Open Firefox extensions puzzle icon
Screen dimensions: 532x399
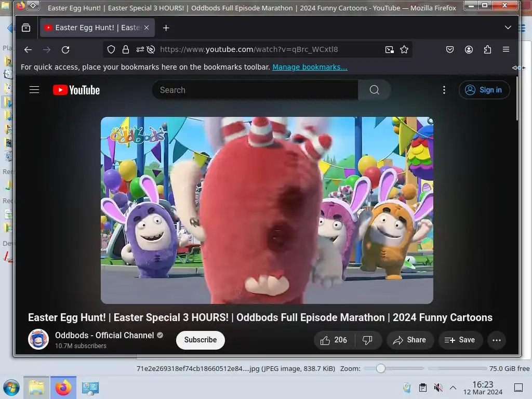pos(487,50)
